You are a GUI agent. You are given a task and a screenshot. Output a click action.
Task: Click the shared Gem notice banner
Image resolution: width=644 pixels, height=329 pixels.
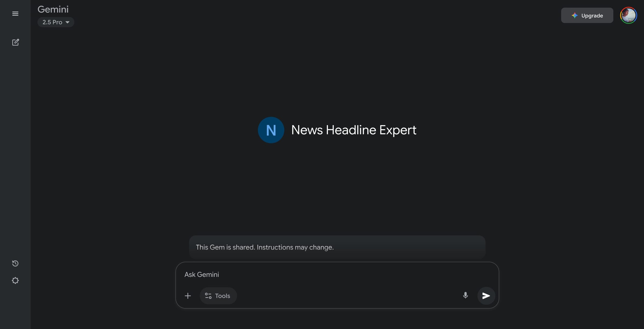pos(337,247)
